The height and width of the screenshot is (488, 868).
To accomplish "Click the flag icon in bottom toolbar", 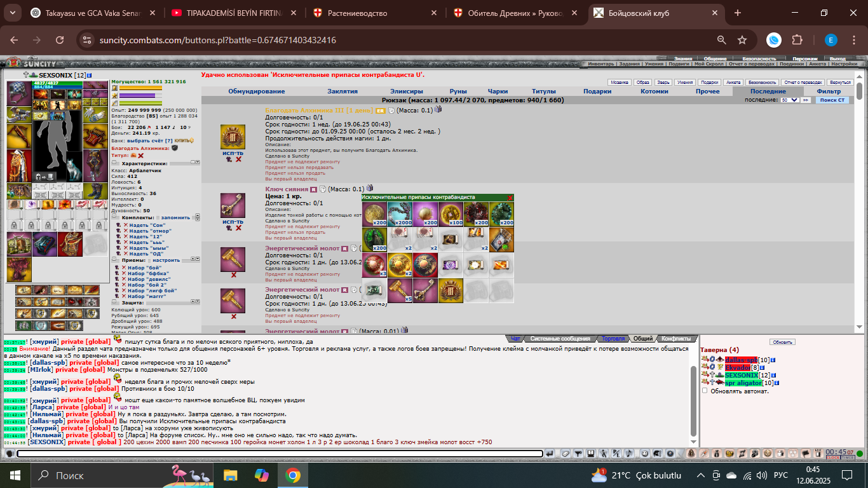I will (806, 453).
